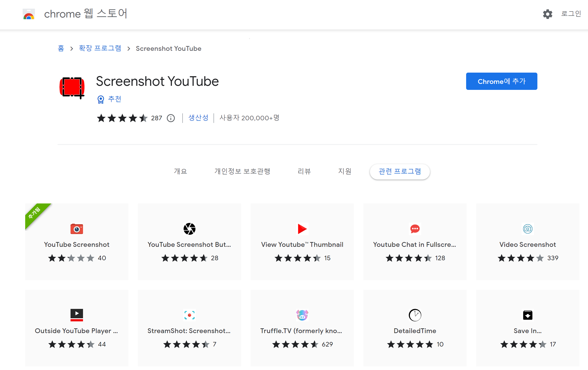The height and width of the screenshot is (370, 588).
Task: Open the 생산성 category link
Action: coord(198,118)
